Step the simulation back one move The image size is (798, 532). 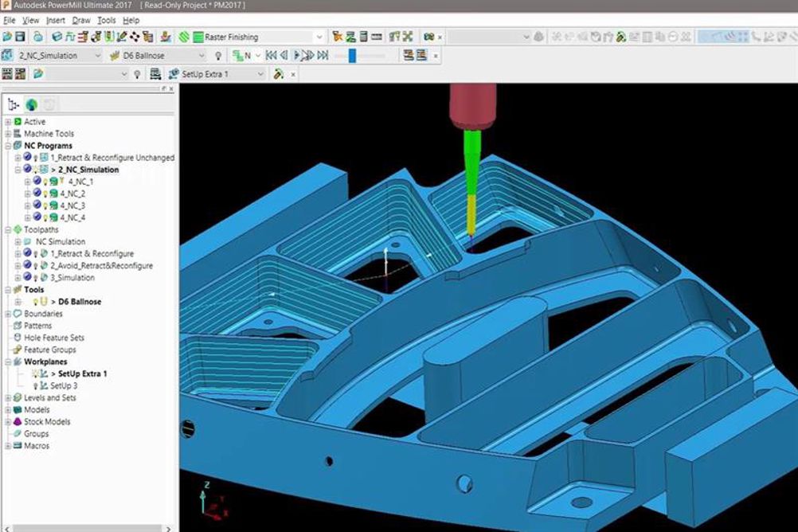point(284,56)
